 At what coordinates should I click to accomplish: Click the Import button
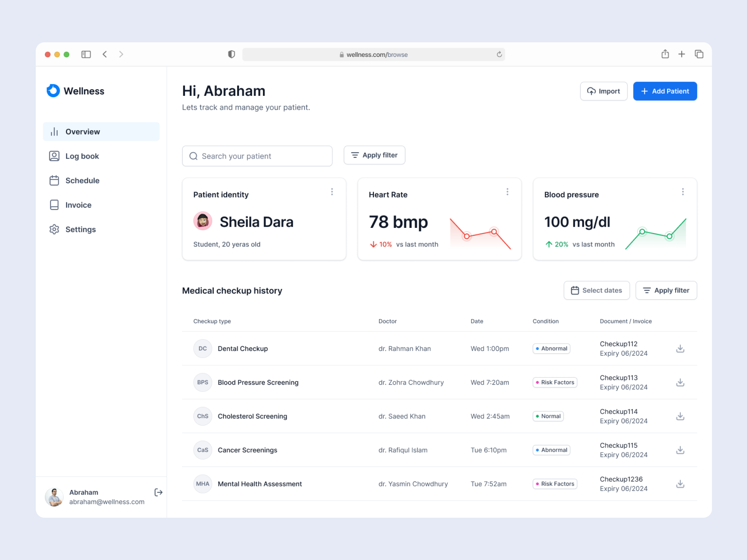pos(604,91)
